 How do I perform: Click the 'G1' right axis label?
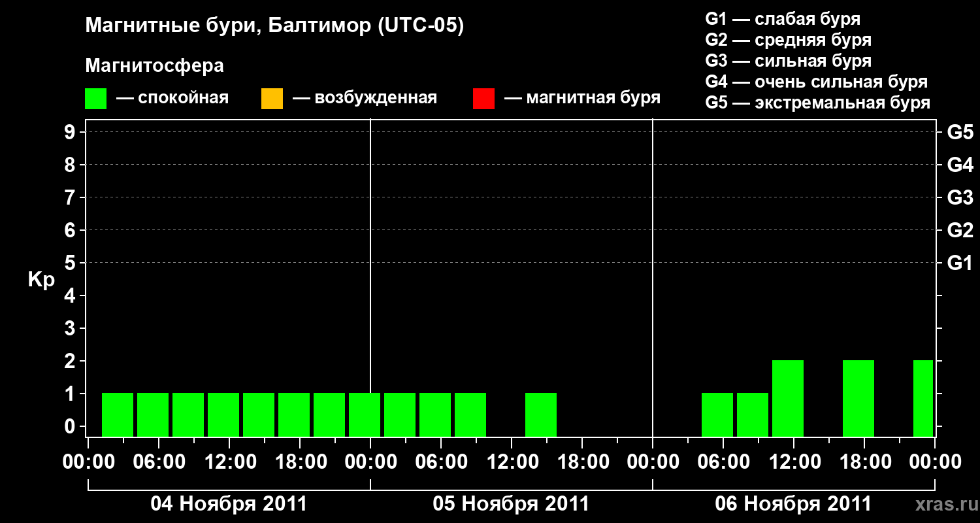pyautogui.click(x=960, y=263)
